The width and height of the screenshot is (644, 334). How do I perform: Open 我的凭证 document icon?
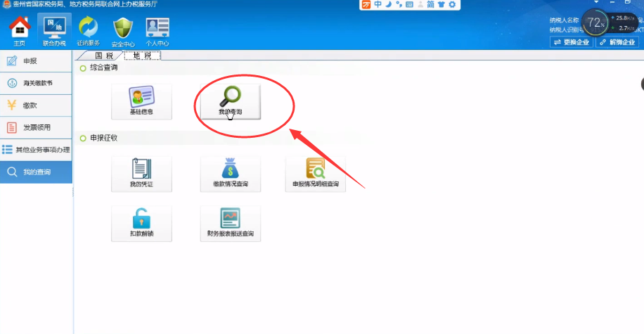[141, 174]
